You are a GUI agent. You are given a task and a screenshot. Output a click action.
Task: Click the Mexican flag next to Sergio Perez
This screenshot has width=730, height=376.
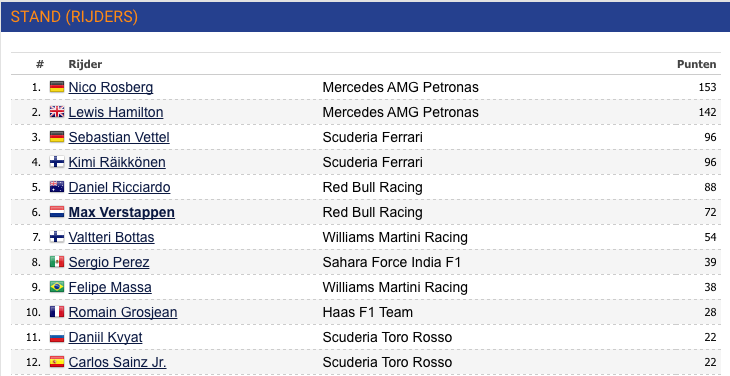tap(57, 262)
